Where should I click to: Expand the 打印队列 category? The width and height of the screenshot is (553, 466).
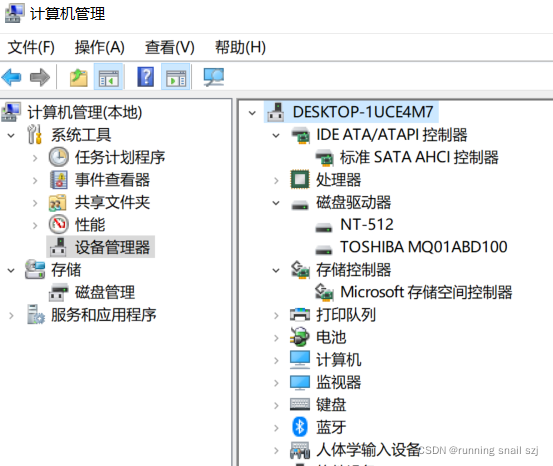[276, 315]
